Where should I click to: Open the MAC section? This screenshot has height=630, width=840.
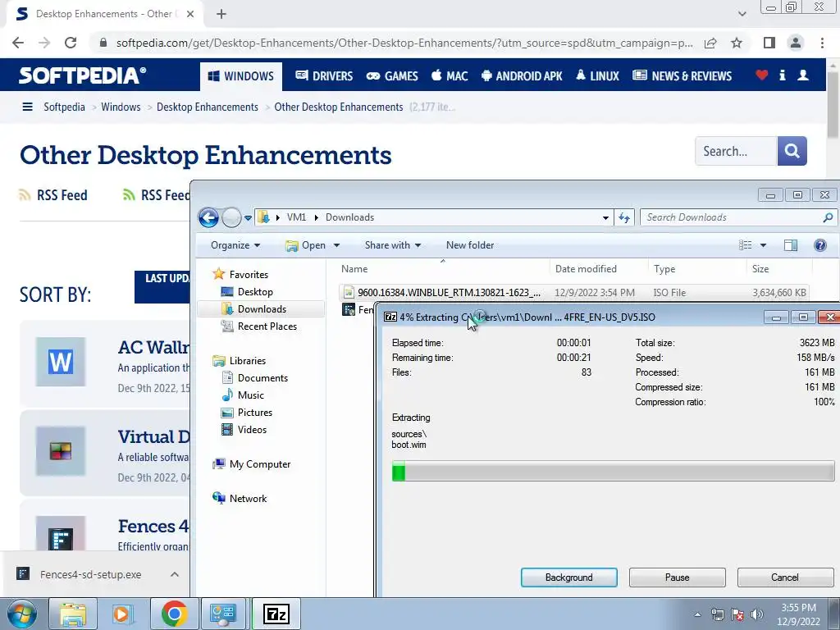pos(450,76)
